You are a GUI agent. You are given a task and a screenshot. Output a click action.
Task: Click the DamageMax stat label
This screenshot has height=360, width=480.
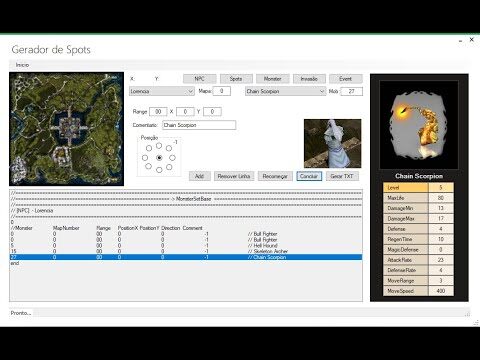(406, 219)
